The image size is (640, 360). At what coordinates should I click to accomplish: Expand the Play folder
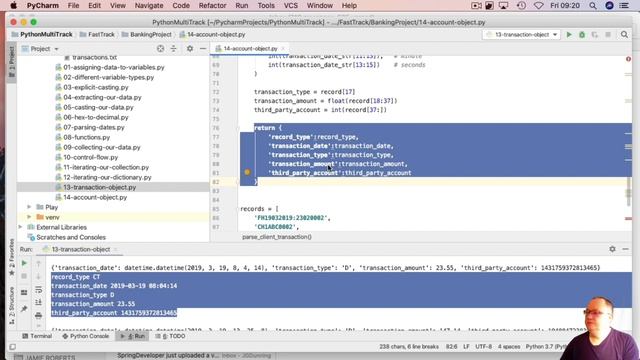point(29,207)
